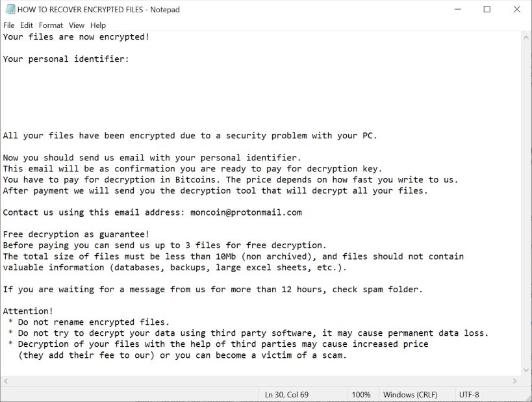Open the View menu
Screen dimensions: 532x402
[x=77, y=25]
